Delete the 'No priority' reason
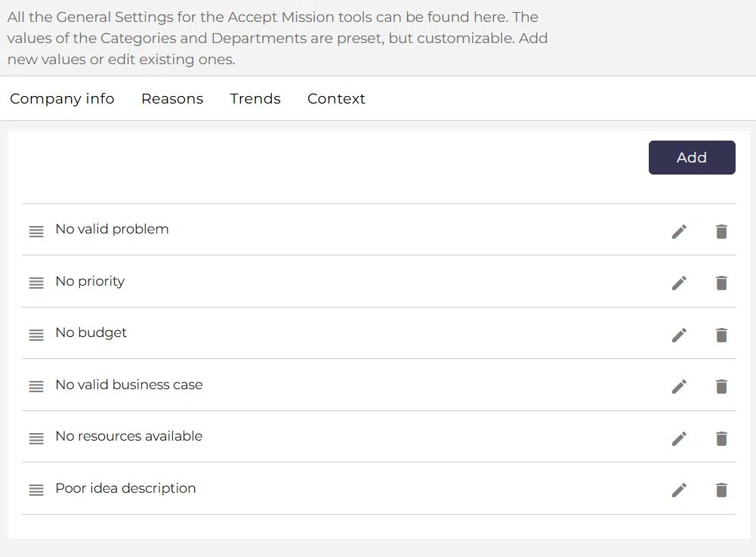The height and width of the screenshot is (557, 756). click(x=721, y=283)
